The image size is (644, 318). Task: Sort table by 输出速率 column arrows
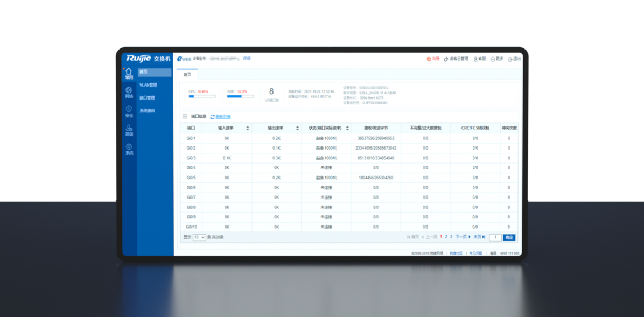[x=297, y=128]
